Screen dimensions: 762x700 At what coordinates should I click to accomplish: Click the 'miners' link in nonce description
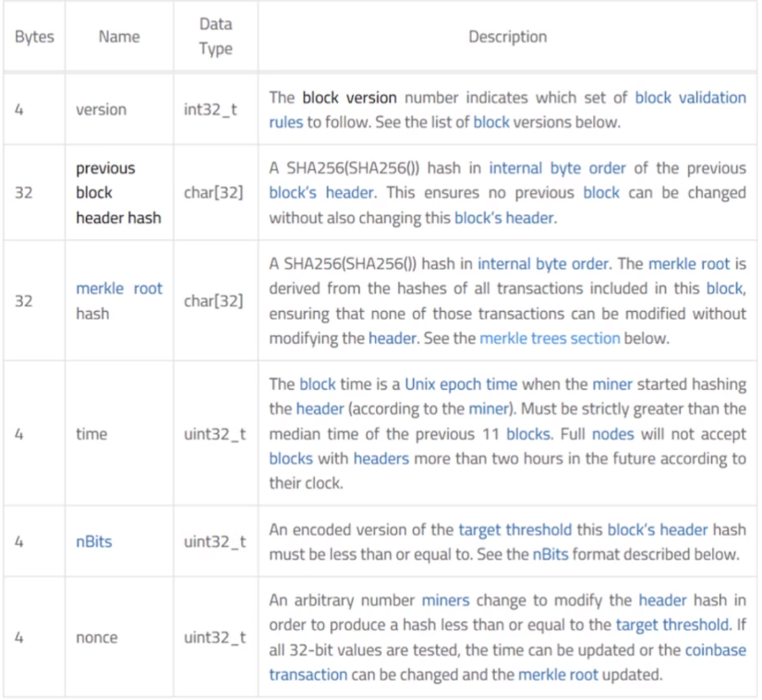[x=445, y=600]
